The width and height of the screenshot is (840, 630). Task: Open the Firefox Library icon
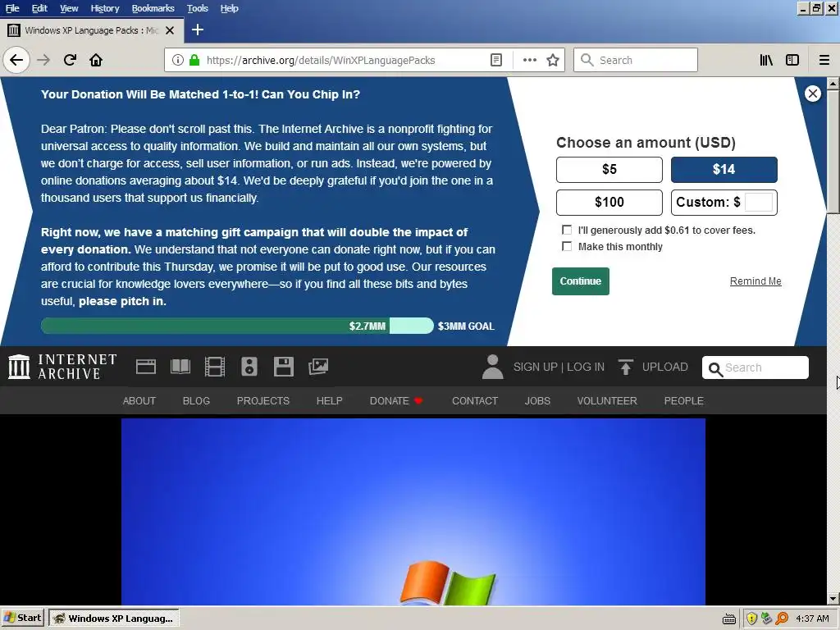tap(766, 60)
